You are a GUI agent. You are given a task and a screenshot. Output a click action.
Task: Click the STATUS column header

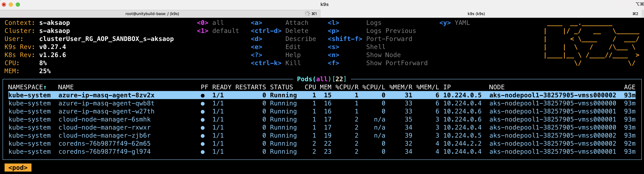pyautogui.click(x=281, y=87)
